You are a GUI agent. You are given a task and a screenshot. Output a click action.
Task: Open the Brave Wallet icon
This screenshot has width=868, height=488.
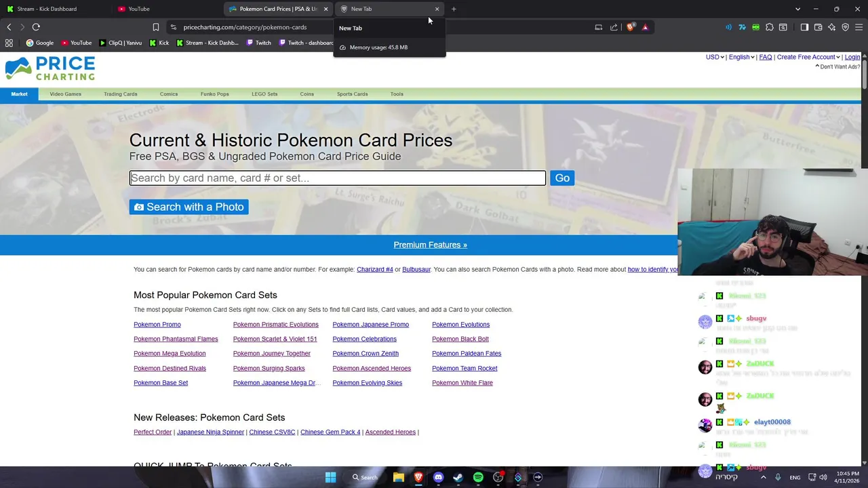click(818, 27)
